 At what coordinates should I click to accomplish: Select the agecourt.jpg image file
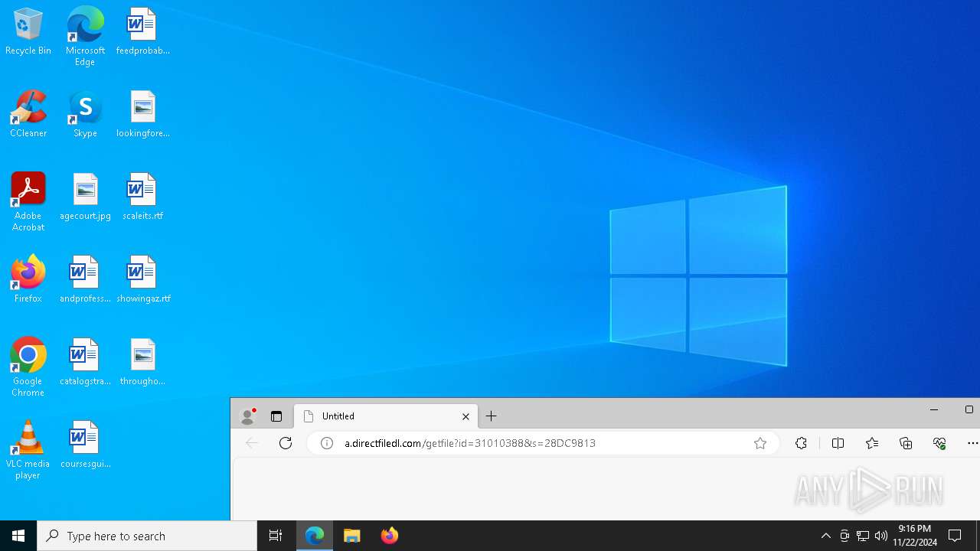pos(85,197)
